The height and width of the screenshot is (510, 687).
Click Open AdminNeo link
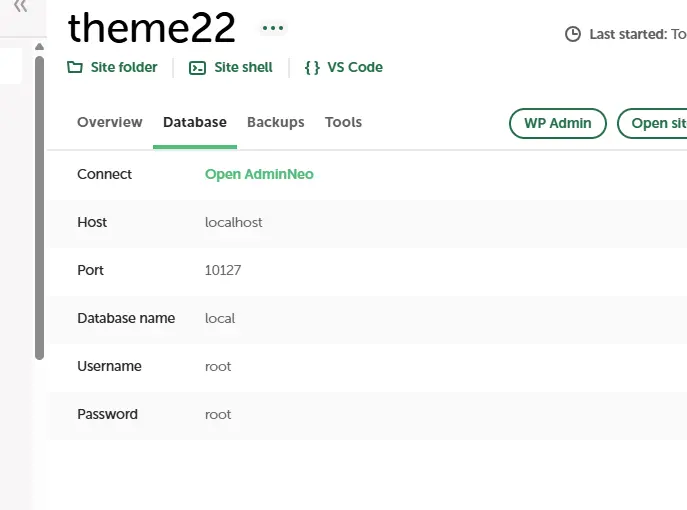point(259,174)
